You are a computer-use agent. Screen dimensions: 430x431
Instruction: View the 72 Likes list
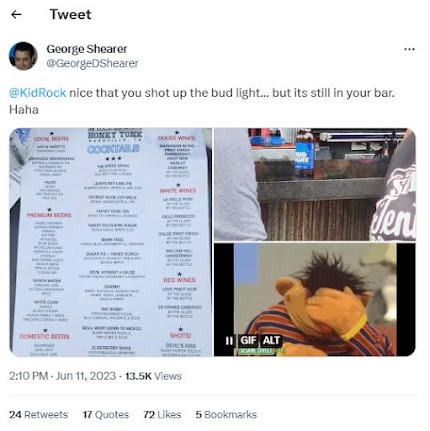pyautogui.click(x=162, y=415)
